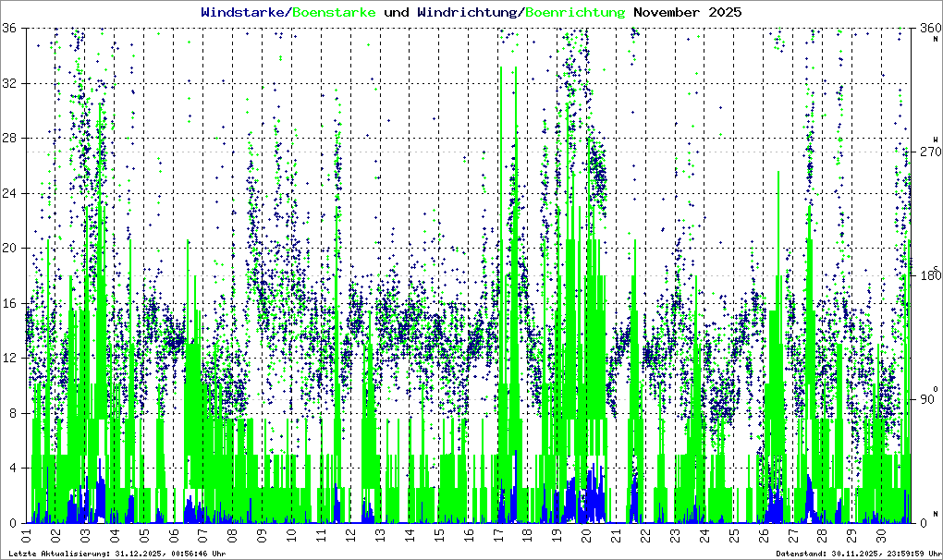
Task: Select the 28 label on wind-speed axis
Action: click(9, 139)
